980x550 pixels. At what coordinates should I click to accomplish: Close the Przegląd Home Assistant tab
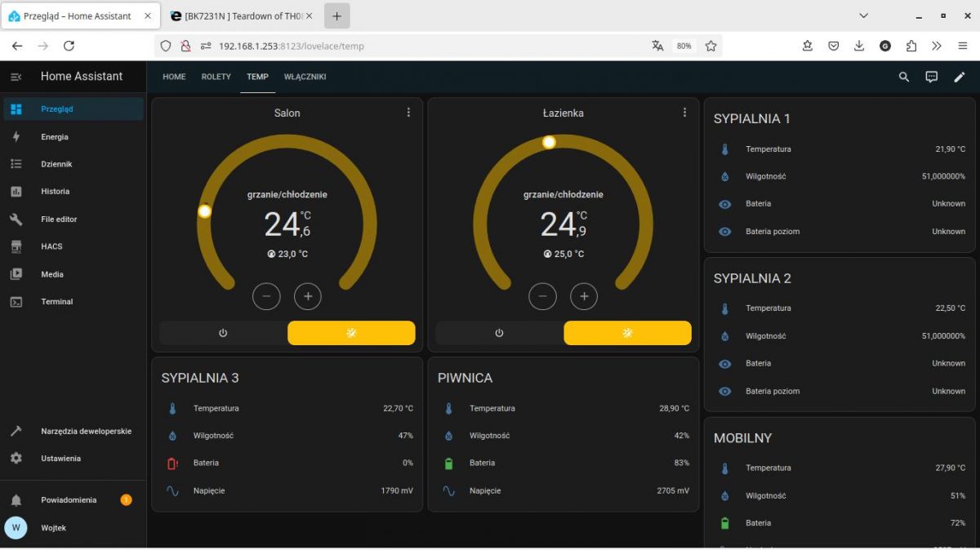coord(146,16)
